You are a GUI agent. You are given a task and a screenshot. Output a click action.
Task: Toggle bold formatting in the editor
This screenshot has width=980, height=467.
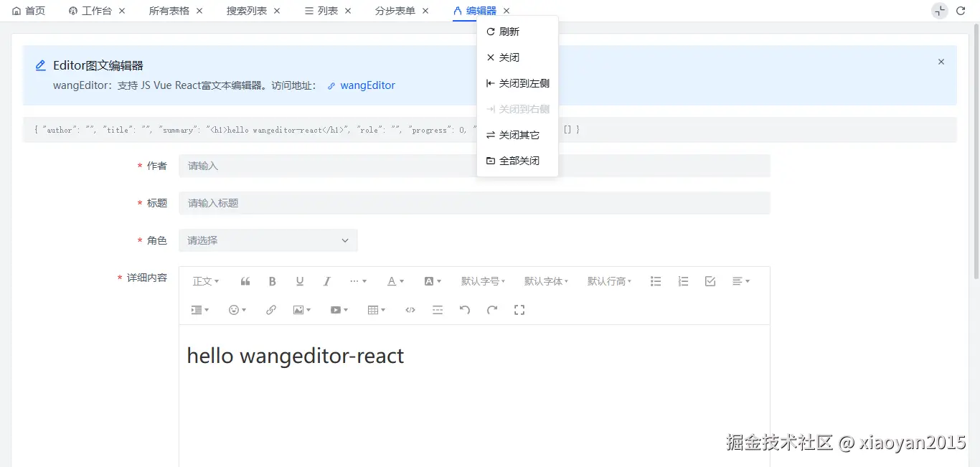coord(273,281)
